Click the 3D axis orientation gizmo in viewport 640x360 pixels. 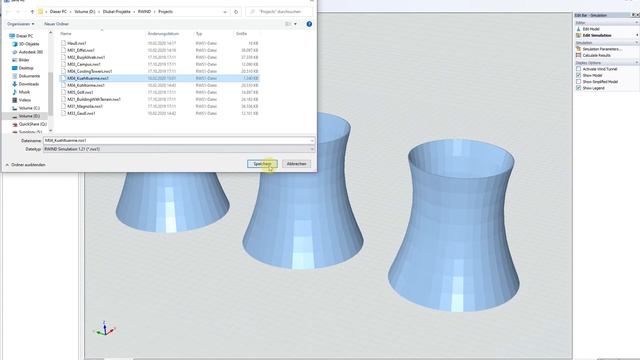click(105, 329)
